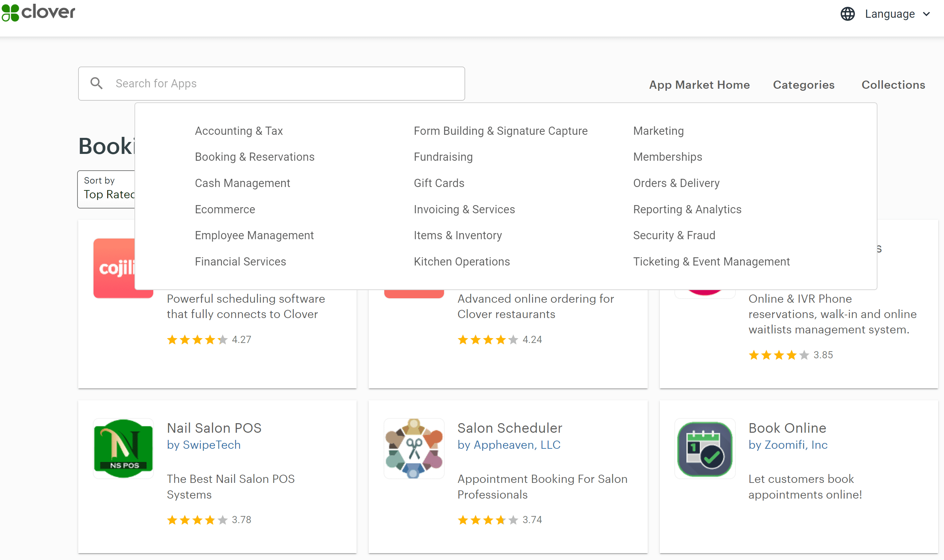Select the Reporting & Analytics menu item
Viewport: 944px width, 560px height.
coord(687,209)
